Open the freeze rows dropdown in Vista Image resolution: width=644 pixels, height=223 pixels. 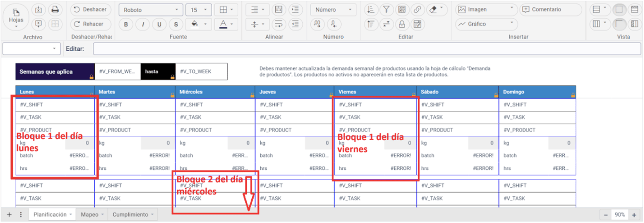600,9
